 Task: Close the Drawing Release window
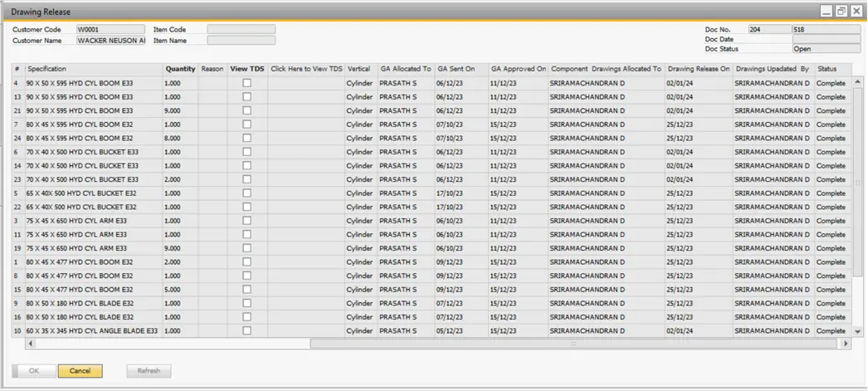point(856,12)
